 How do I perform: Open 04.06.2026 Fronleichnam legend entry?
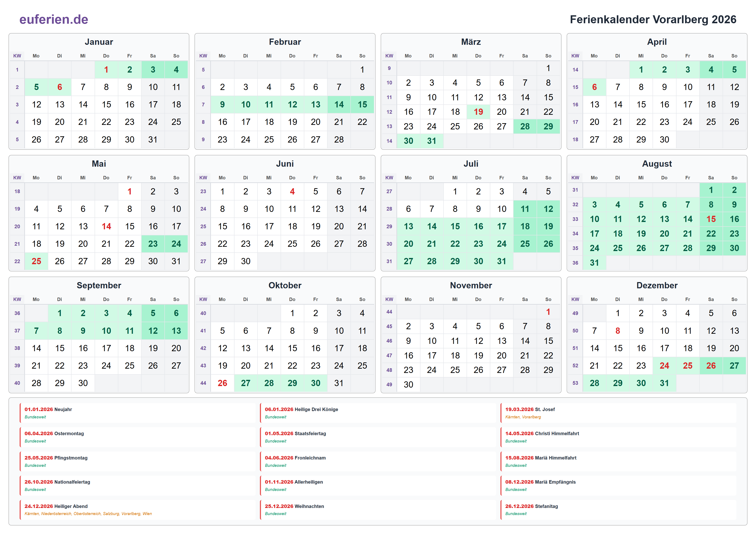coord(378,461)
